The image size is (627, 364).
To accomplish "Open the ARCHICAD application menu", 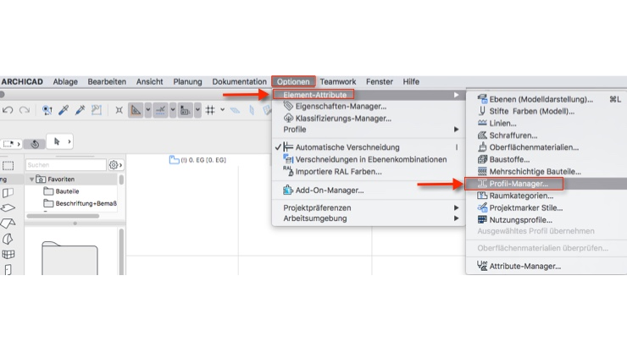I will point(22,81).
